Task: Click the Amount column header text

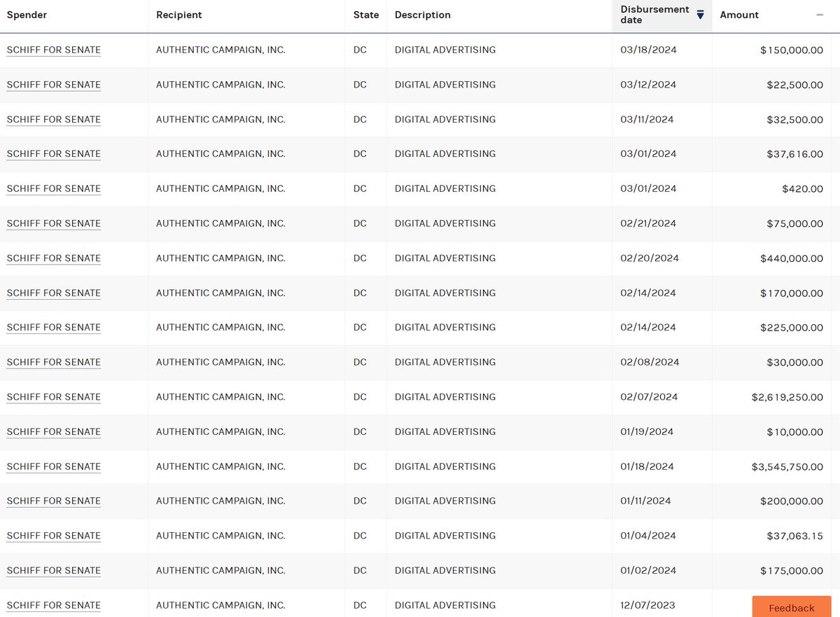Action: coord(739,15)
